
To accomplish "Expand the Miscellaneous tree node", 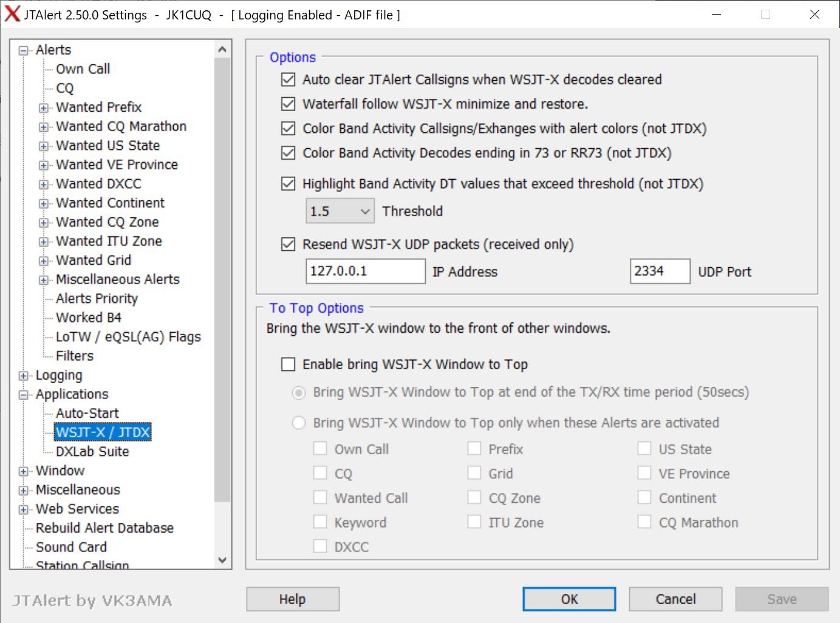I will click(24, 490).
